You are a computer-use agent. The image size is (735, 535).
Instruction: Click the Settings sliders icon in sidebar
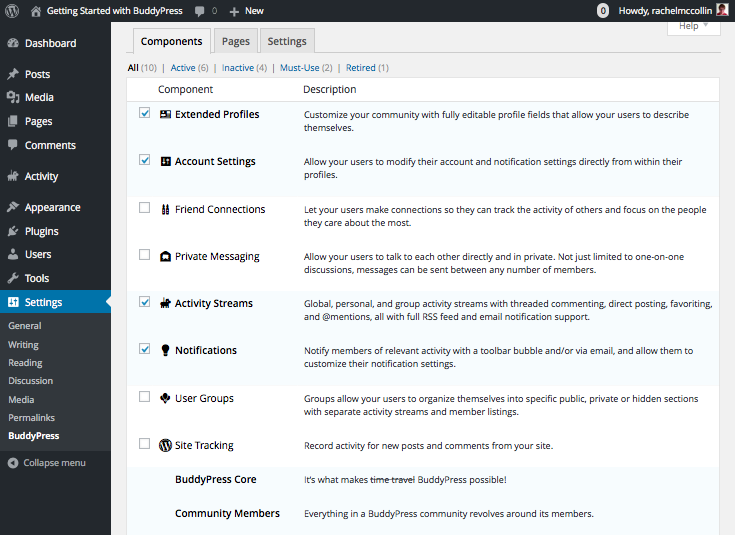click(x=13, y=301)
